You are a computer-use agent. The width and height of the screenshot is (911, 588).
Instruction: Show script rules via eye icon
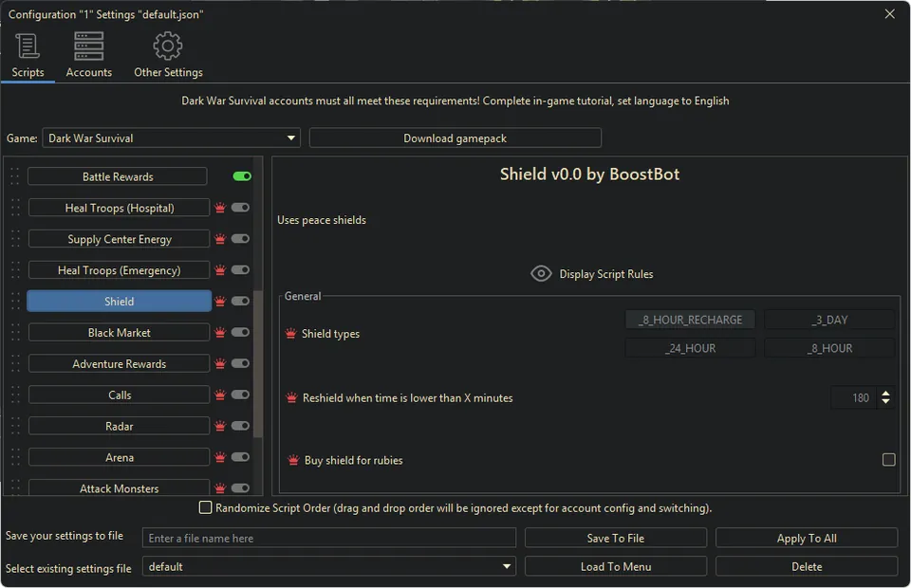541,273
